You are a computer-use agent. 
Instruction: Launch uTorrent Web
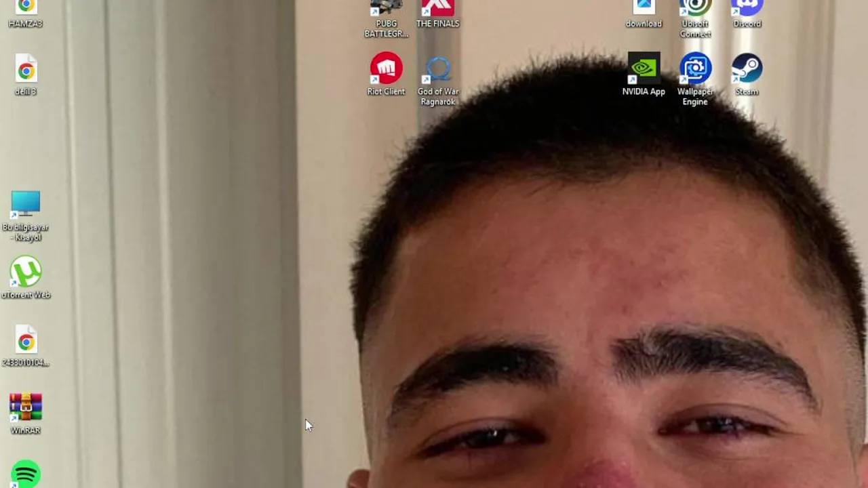tap(26, 272)
